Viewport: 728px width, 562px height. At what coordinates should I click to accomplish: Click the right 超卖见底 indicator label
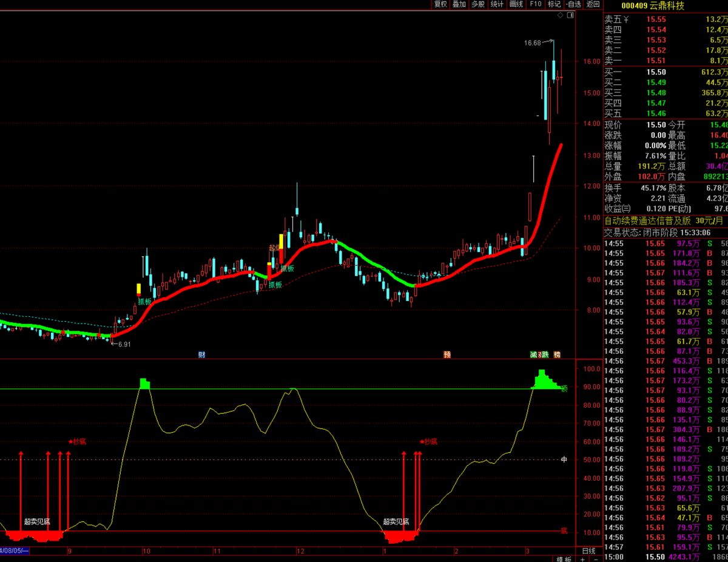[x=396, y=522]
